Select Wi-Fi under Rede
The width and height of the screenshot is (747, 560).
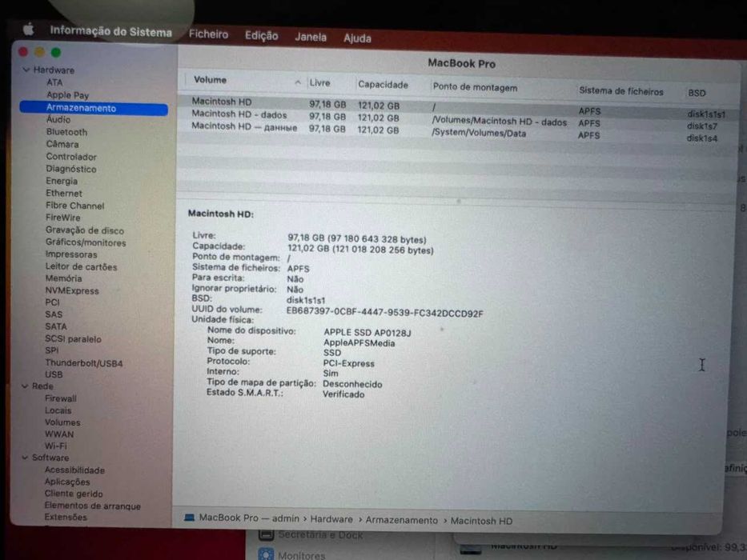point(56,446)
